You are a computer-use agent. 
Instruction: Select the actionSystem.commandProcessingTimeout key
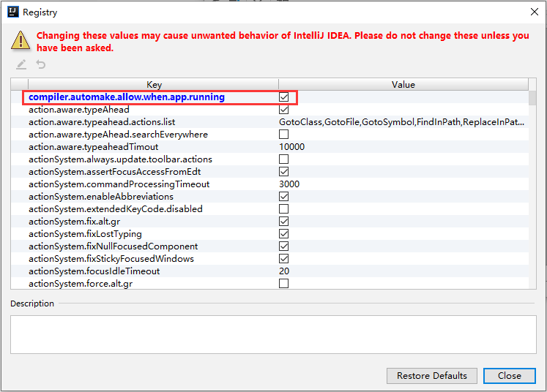[119, 184]
